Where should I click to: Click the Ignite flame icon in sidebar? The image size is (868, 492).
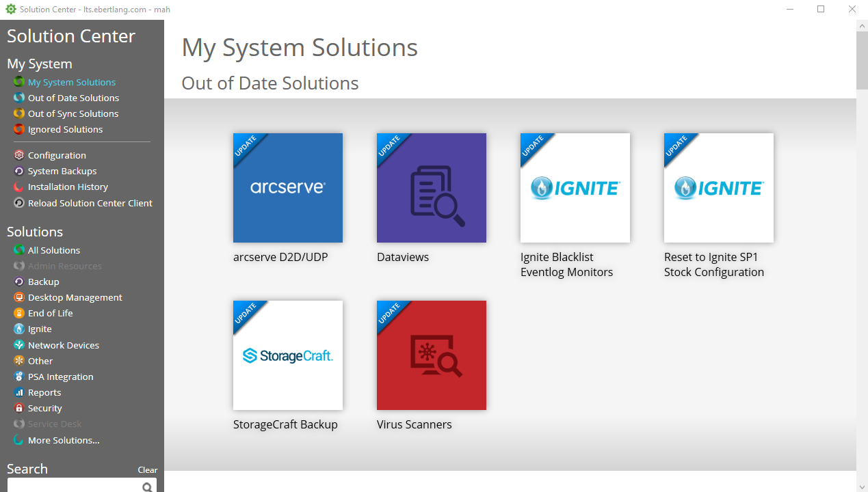click(19, 329)
